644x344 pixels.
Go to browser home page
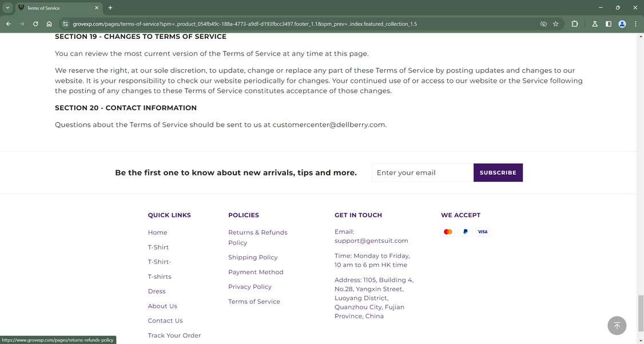click(x=49, y=24)
